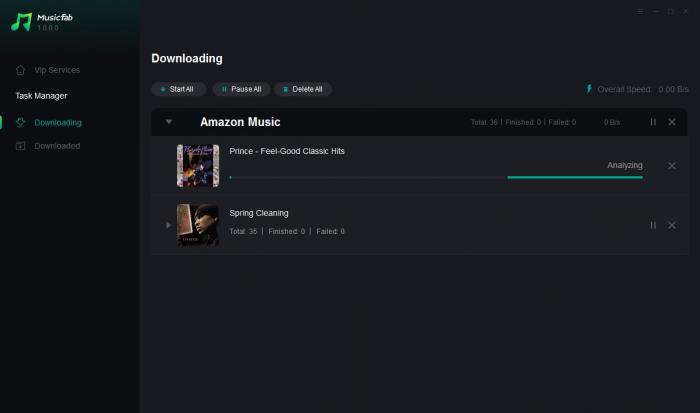Click the Spring Cleaning cover thumbnail
Screen dimensions: 700x413
(x=198, y=225)
